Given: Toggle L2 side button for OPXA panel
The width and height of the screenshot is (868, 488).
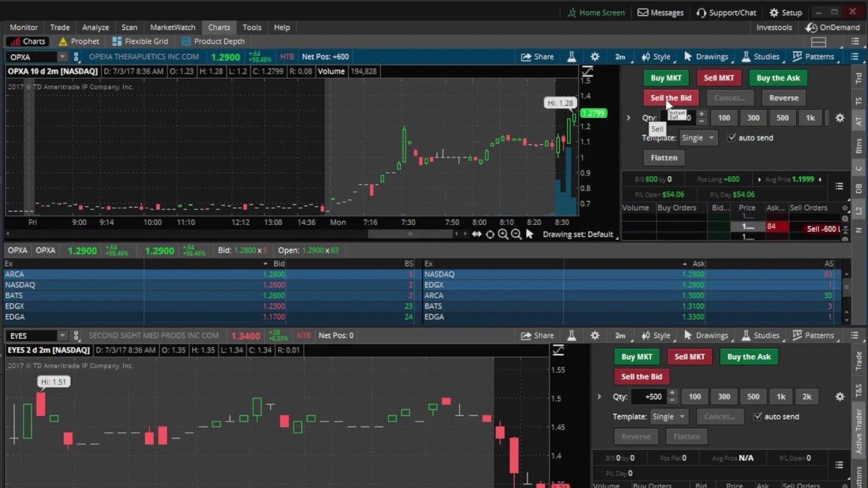Looking at the screenshot, I should click(x=859, y=211).
